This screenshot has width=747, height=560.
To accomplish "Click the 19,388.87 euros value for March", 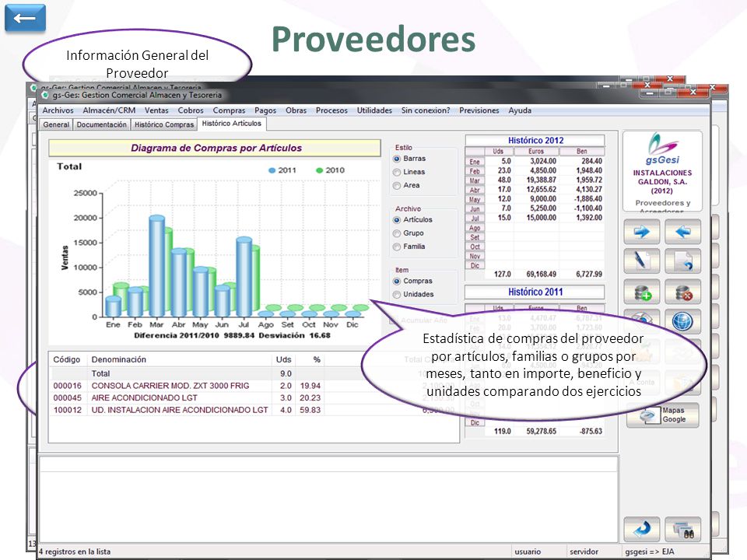I will click(542, 180).
